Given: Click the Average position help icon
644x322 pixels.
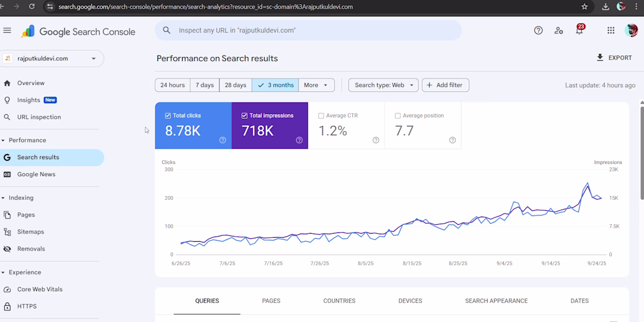Looking at the screenshot, I should click(x=452, y=140).
